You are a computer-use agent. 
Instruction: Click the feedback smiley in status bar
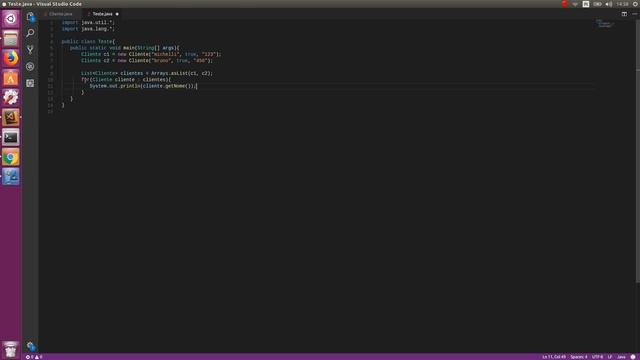(x=633, y=357)
